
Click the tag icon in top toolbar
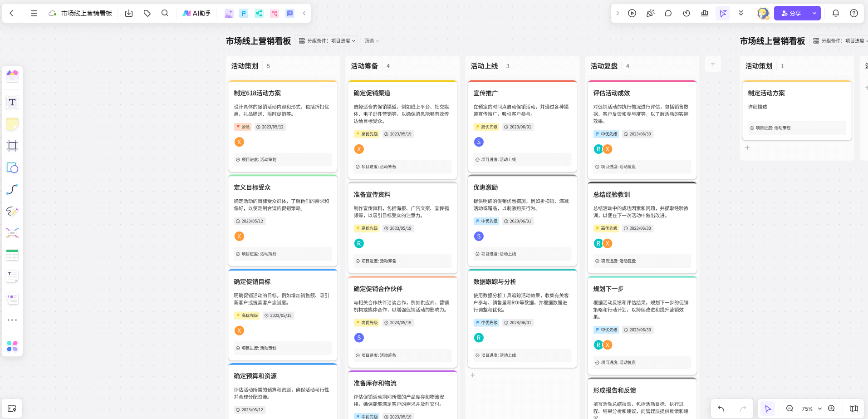(147, 13)
